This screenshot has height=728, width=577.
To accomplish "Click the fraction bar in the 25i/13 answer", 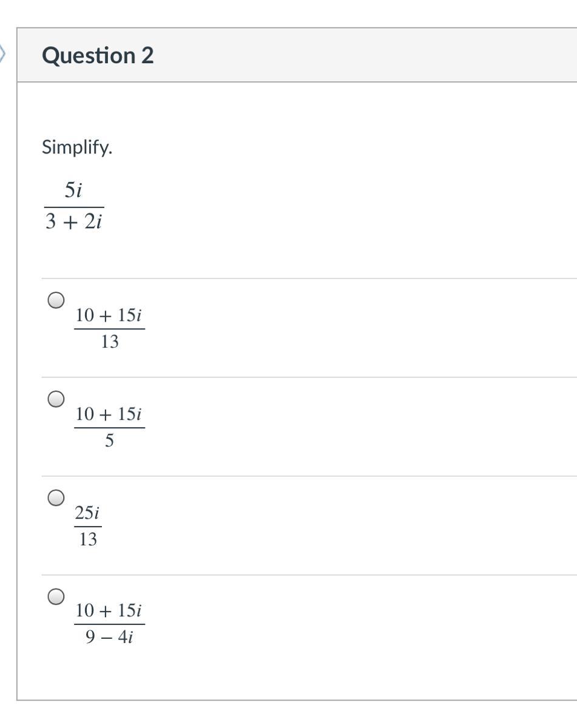I will 87,527.
